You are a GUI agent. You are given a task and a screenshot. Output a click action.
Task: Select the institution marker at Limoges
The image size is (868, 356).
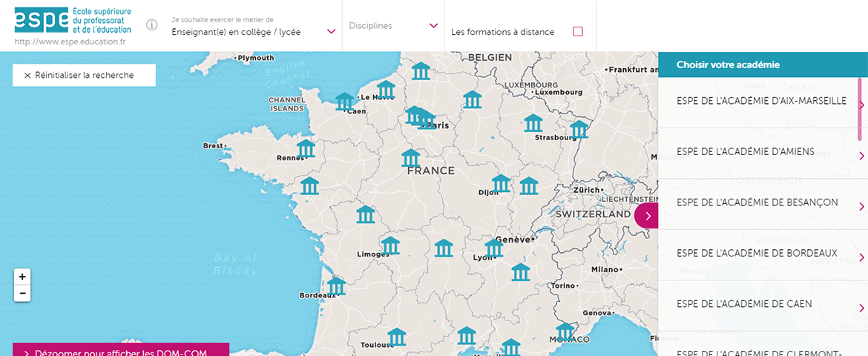[390, 245]
